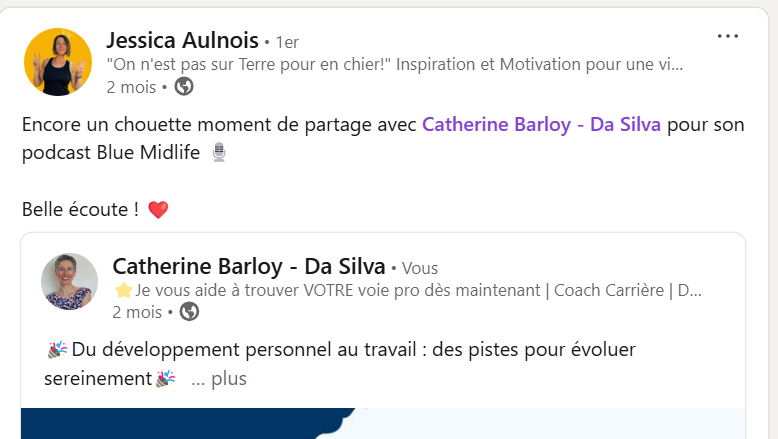Screen dimensions: 778x439
Task: Click the party popper before "Du développement"
Action: tap(57, 350)
